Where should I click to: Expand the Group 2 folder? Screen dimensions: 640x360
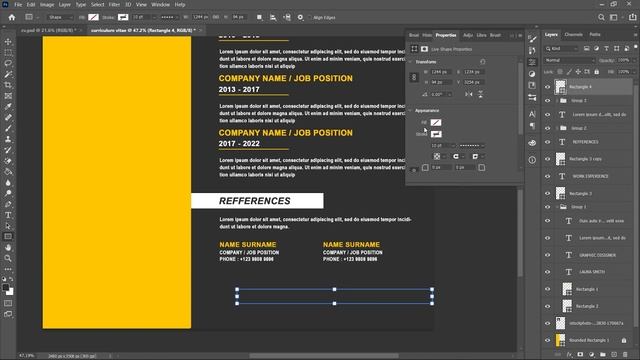[557, 128]
